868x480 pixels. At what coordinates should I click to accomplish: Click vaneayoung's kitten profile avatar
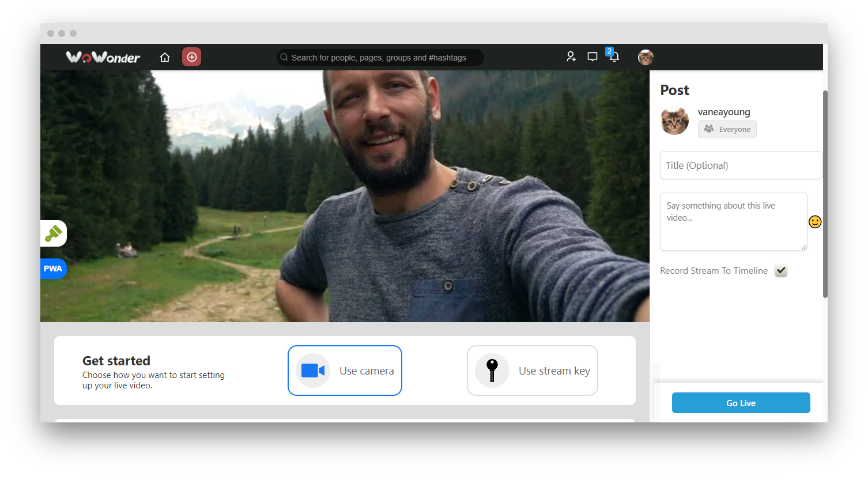674,120
